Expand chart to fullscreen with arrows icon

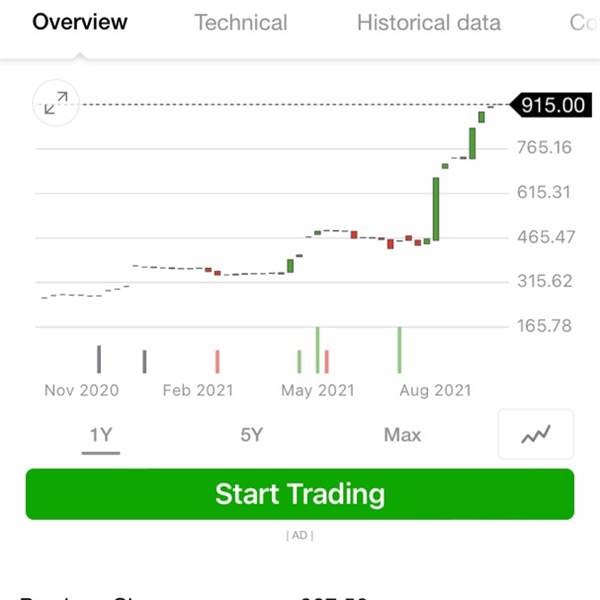(56, 103)
